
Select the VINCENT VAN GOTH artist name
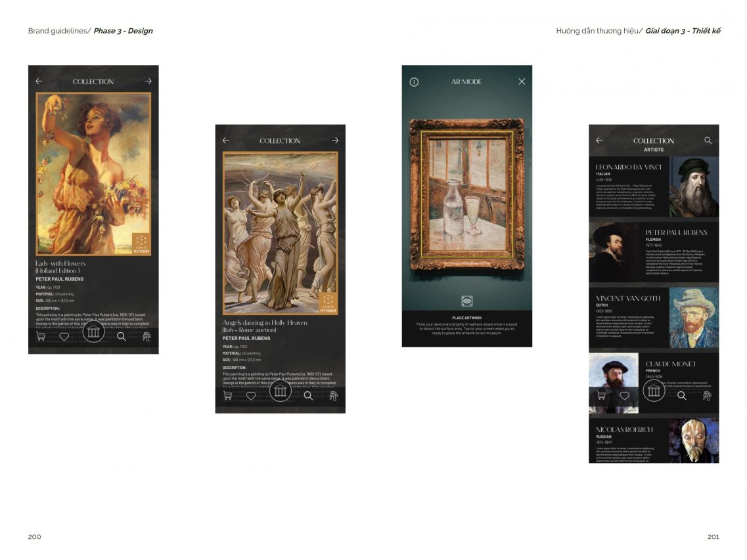(628, 298)
